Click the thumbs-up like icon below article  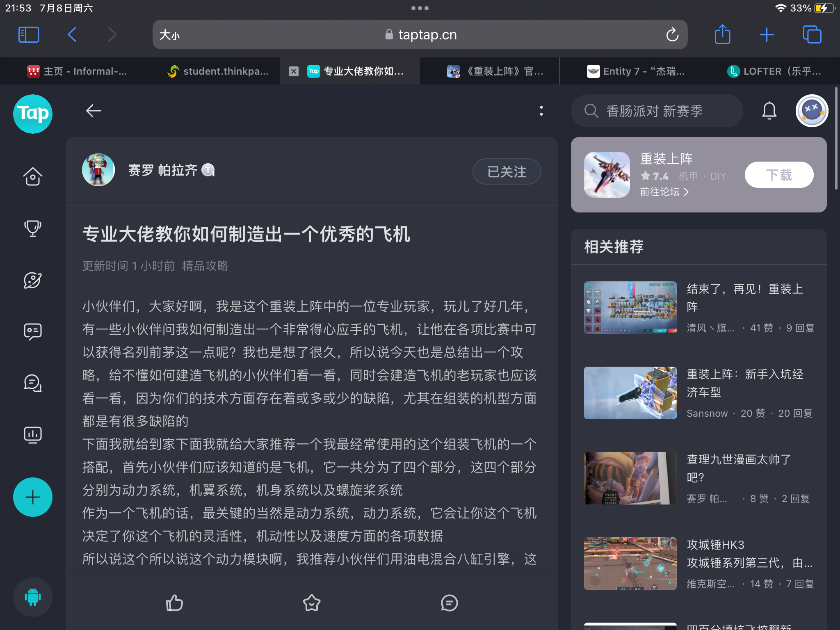click(174, 603)
